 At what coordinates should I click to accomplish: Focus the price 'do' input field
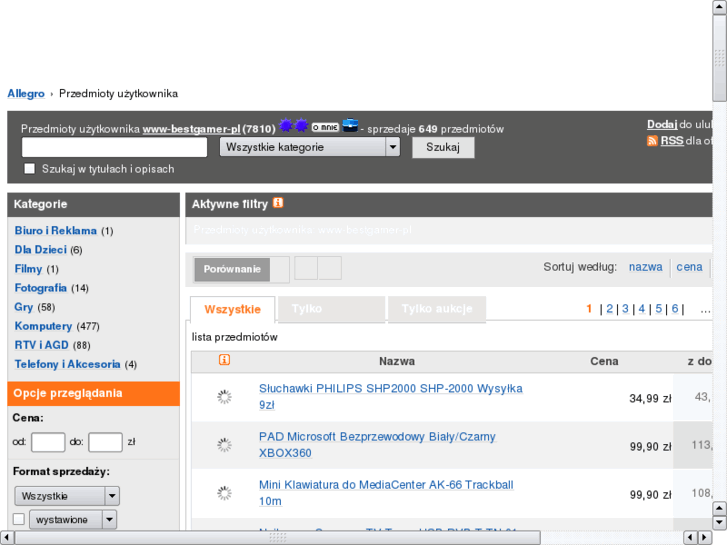105,442
